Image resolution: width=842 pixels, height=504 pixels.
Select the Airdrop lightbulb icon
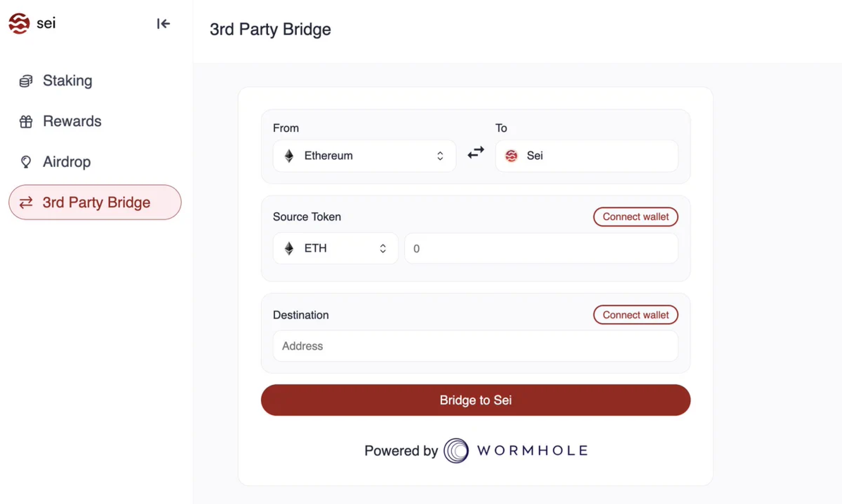click(x=26, y=161)
